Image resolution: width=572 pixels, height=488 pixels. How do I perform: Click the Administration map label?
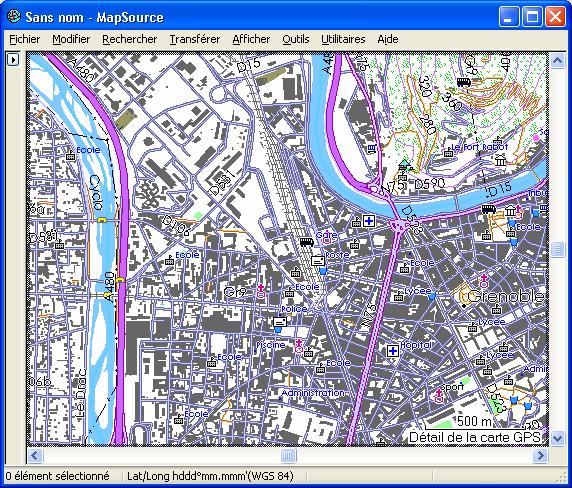click(313, 393)
